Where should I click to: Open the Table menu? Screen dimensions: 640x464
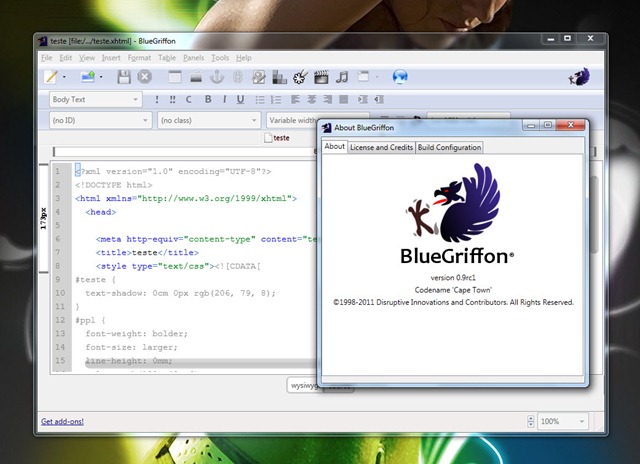[167, 58]
